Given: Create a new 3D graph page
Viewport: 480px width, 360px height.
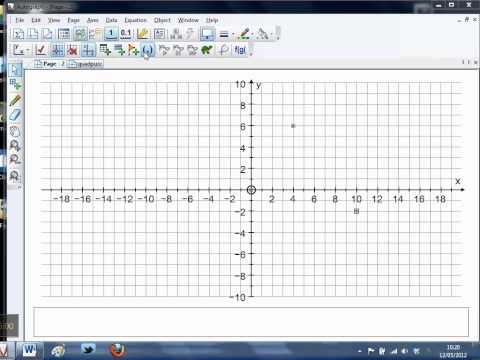Looking at the screenshot, I should point(48,33).
